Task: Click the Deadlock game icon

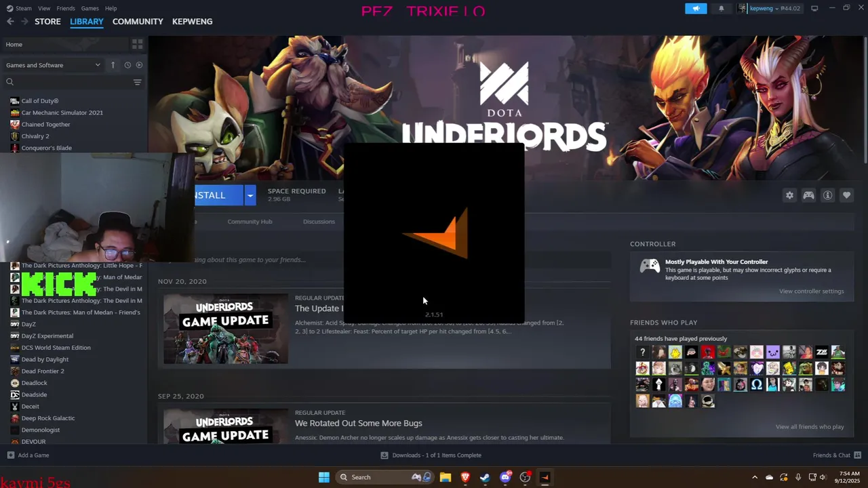Action: pos(15,383)
